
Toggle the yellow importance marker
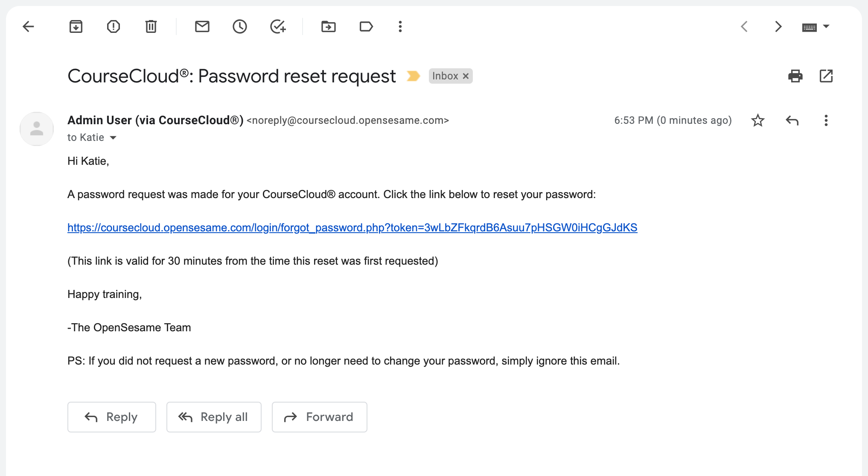[413, 76]
